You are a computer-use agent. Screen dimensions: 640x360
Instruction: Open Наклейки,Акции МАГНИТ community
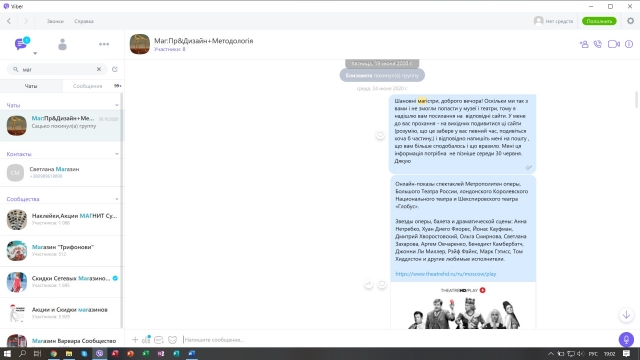point(61,219)
